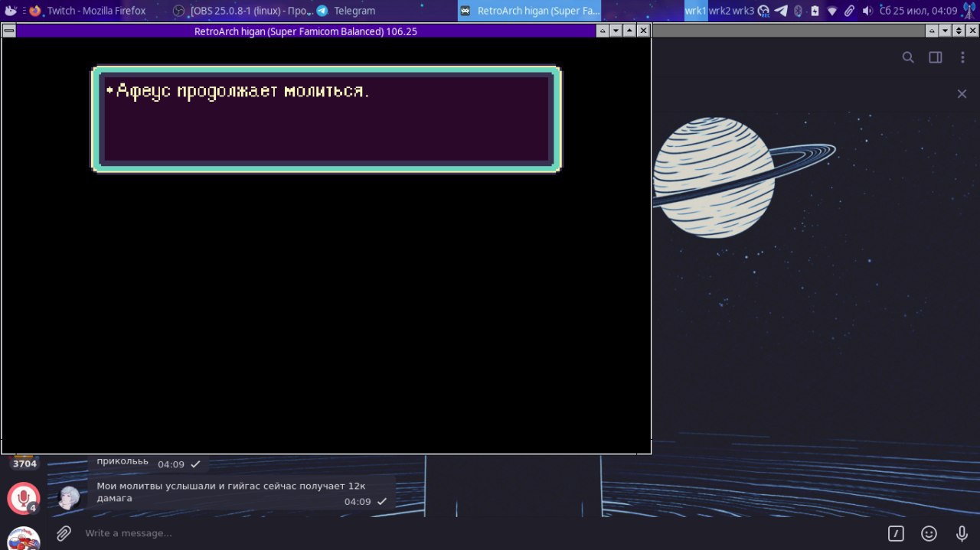980x550 pixels.
Task: Open volume speaker tray icon
Action: (x=867, y=11)
